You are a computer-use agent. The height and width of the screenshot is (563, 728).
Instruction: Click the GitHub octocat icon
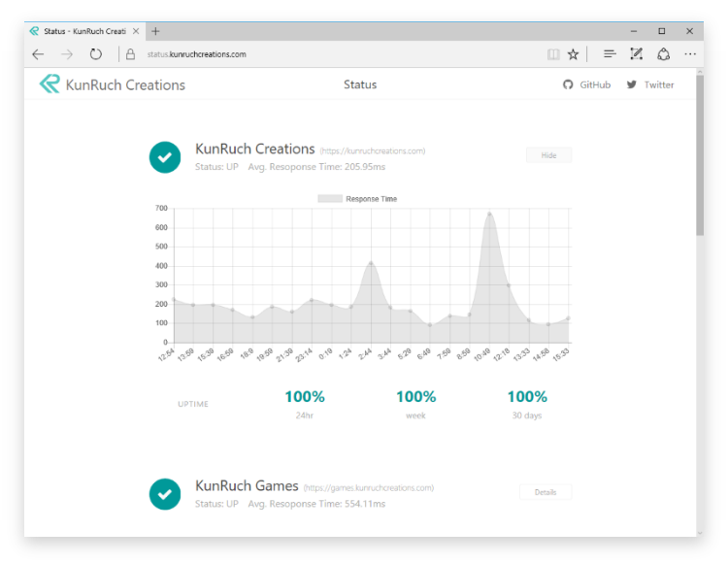568,84
